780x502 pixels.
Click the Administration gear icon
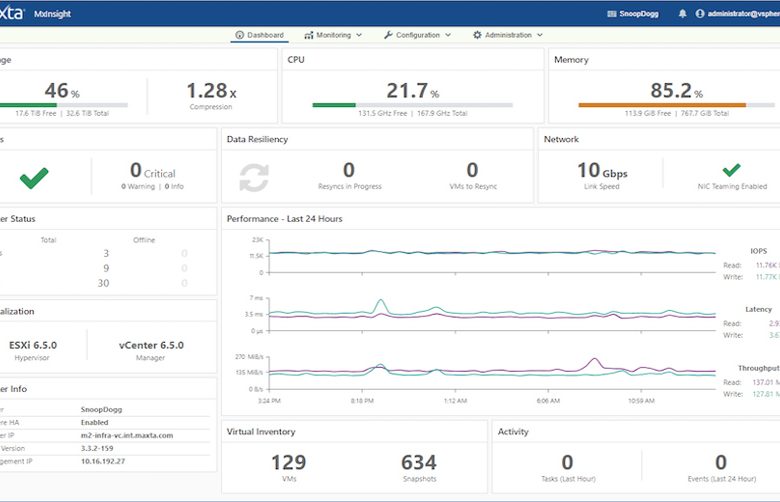[x=477, y=35]
